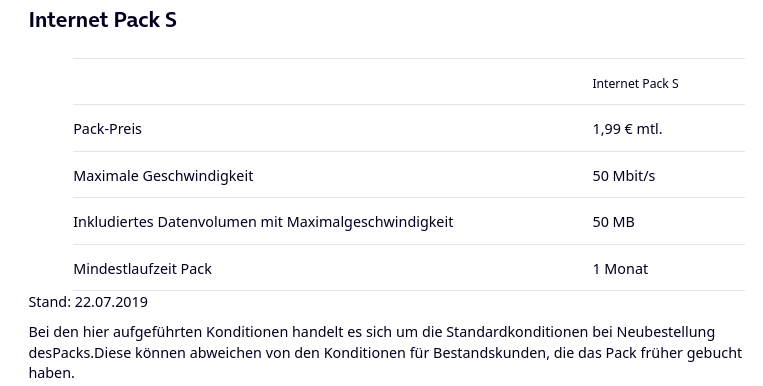This screenshot has width=763, height=386.
Task: Click the final word haben. in the paragraph
Action: [52, 373]
